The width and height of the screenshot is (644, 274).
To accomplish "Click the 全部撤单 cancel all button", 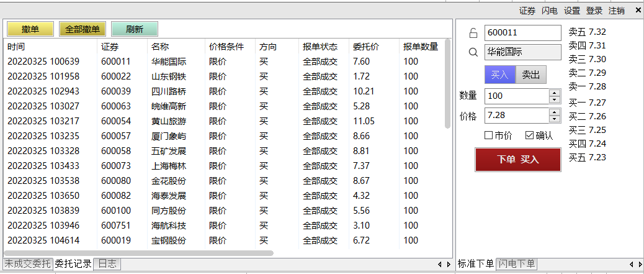I will point(83,29).
